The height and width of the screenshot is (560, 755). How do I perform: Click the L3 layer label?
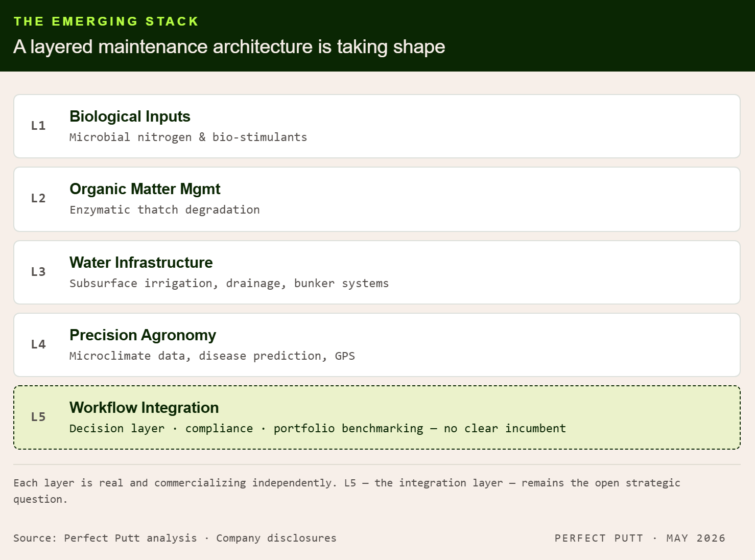click(38, 272)
